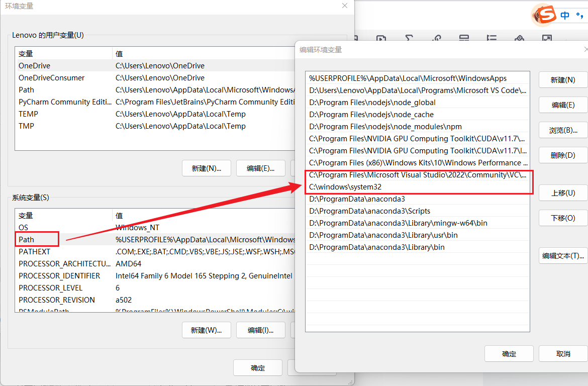Click 新建(N) in the edit variable dialog

click(x=563, y=80)
